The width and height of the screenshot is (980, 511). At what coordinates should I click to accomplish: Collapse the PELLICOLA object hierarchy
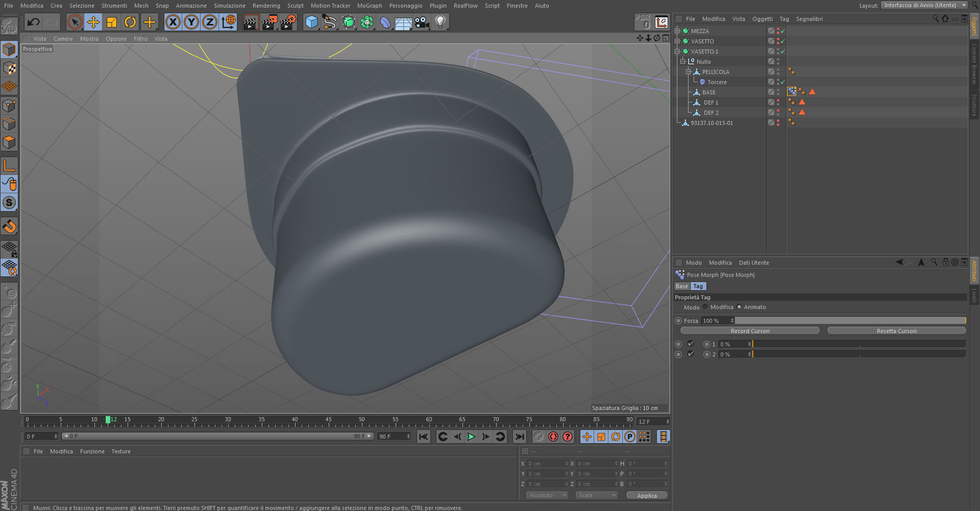point(688,72)
